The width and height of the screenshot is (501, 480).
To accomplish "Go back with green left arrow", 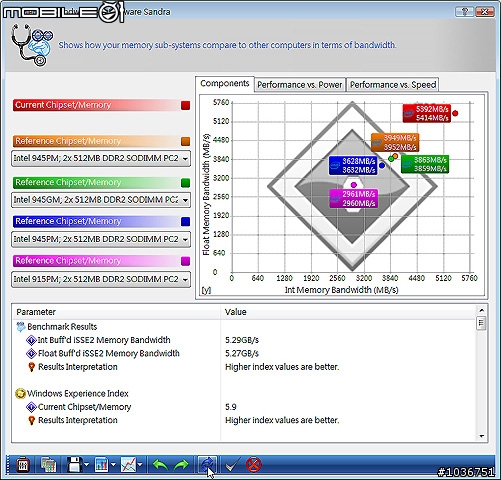I will (160, 465).
